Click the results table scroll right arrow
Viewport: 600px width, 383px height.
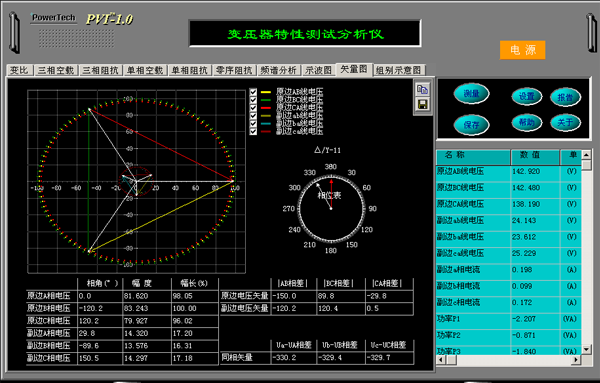576,360
